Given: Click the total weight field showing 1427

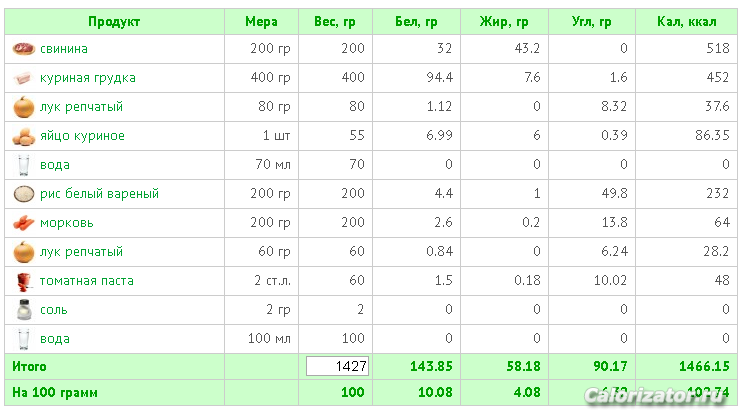Looking at the screenshot, I should click(x=337, y=367).
